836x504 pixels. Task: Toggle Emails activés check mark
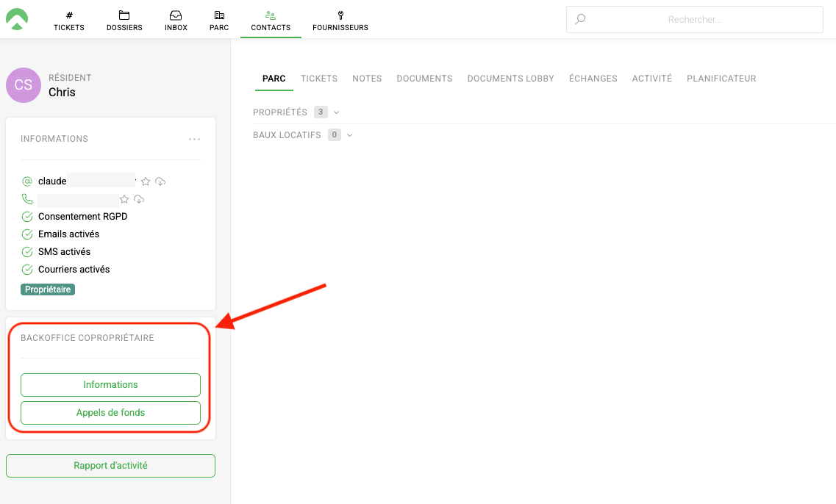coord(27,234)
